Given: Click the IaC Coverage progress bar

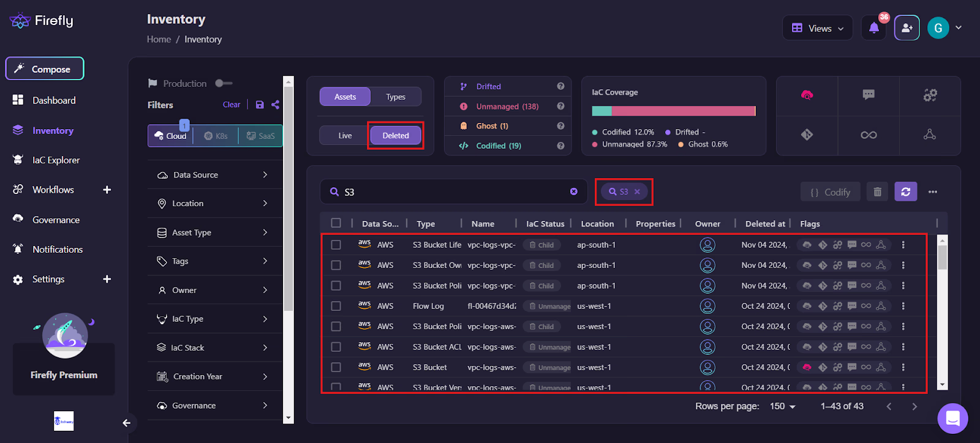Looking at the screenshot, I should (x=674, y=111).
